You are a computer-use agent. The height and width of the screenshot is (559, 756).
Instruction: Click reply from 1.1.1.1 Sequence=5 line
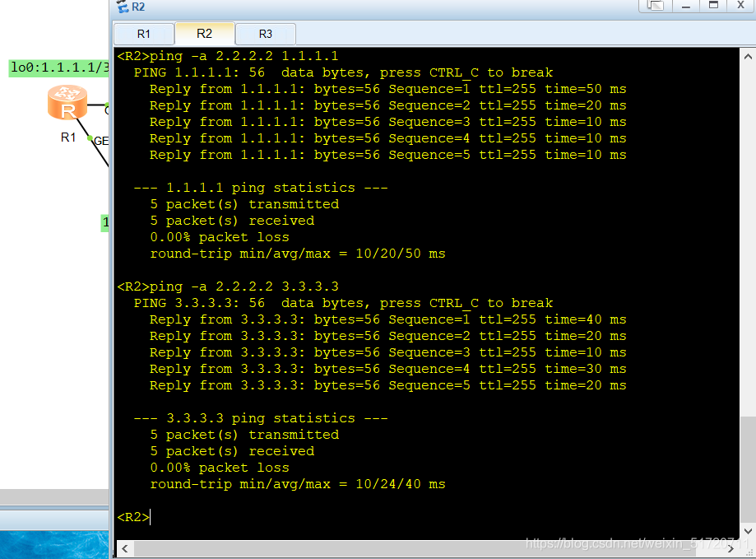point(387,154)
